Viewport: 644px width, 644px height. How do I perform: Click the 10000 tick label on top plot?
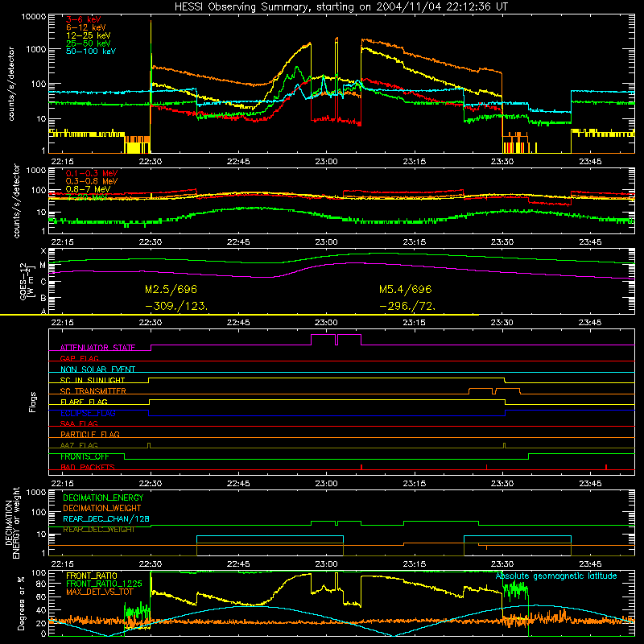[x=34, y=17]
